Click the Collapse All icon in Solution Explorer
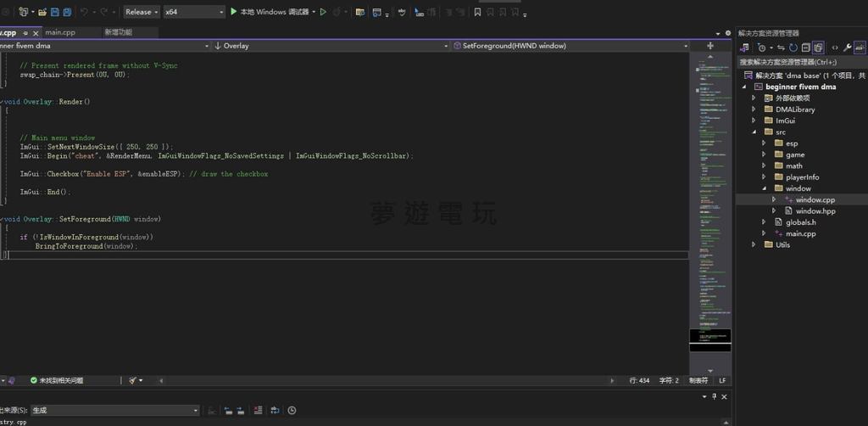Image resolution: width=868 pixels, height=426 pixels. coord(806,48)
